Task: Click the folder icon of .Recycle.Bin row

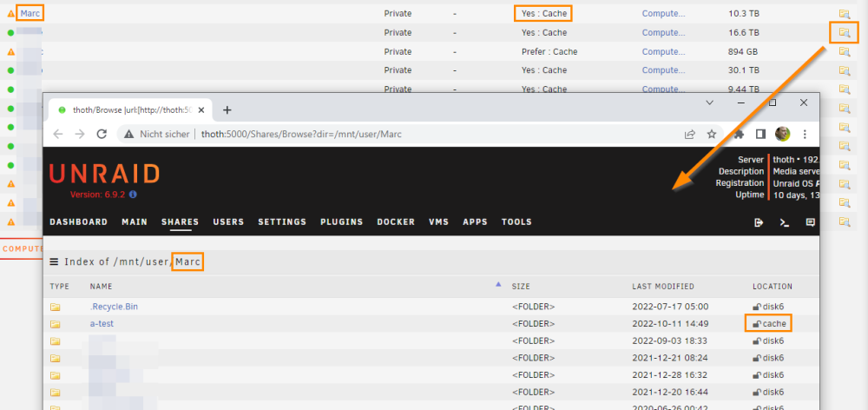Action: tap(56, 307)
